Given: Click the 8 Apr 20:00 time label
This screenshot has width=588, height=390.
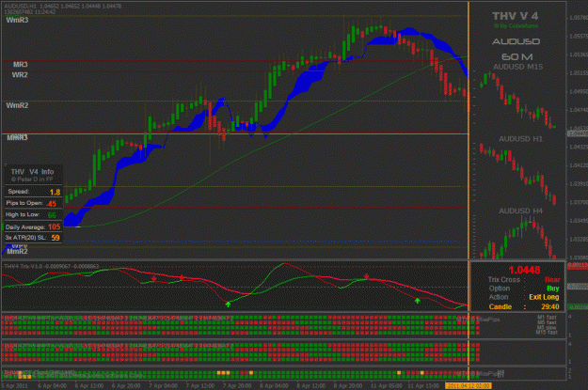Looking at the screenshot, I should click(x=348, y=385).
